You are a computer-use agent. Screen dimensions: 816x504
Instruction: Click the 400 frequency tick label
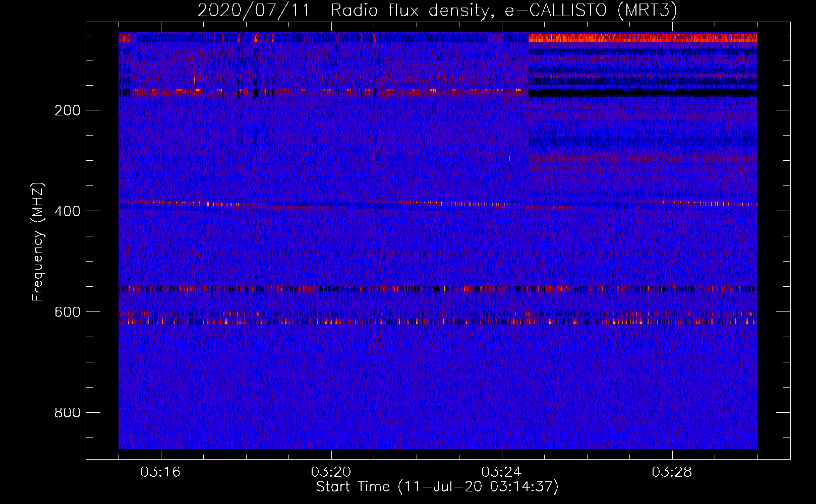[x=68, y=211]
